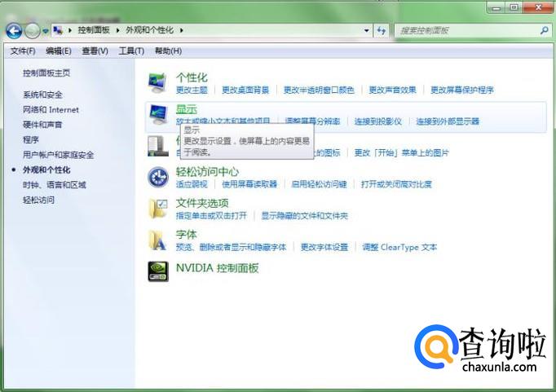This screenshot has height=392, width=556.
Task: Open the 字体 heading link
Action: click(186, 235)
